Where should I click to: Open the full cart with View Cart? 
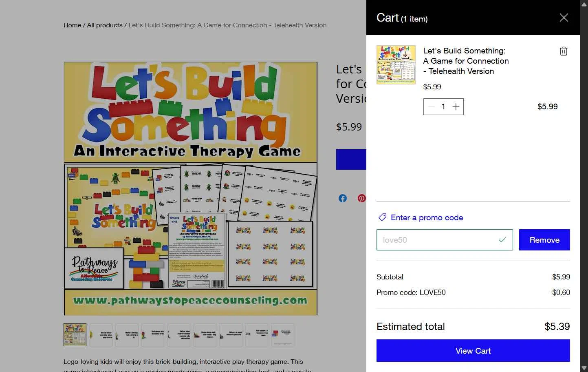(x=473, y=351)
